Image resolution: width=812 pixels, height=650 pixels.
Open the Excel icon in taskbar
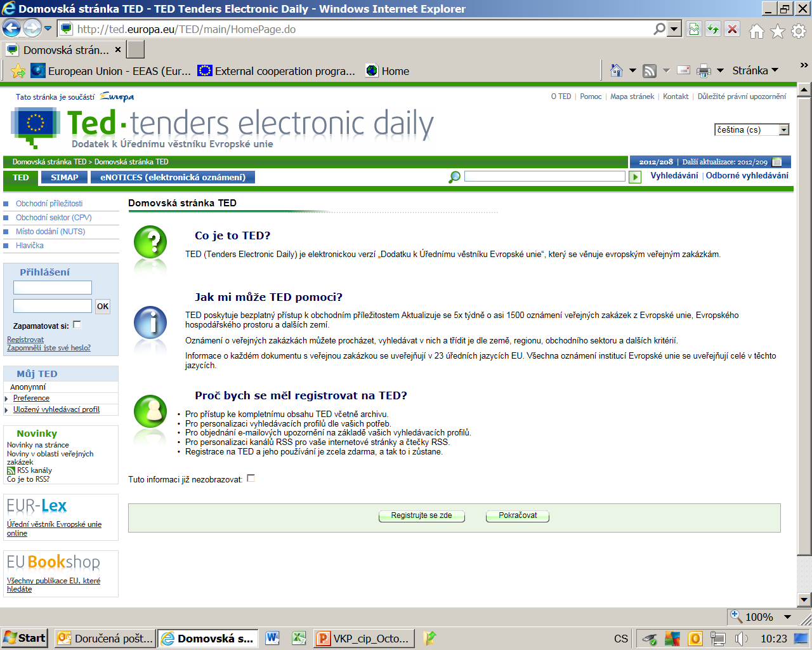point(299,639)
